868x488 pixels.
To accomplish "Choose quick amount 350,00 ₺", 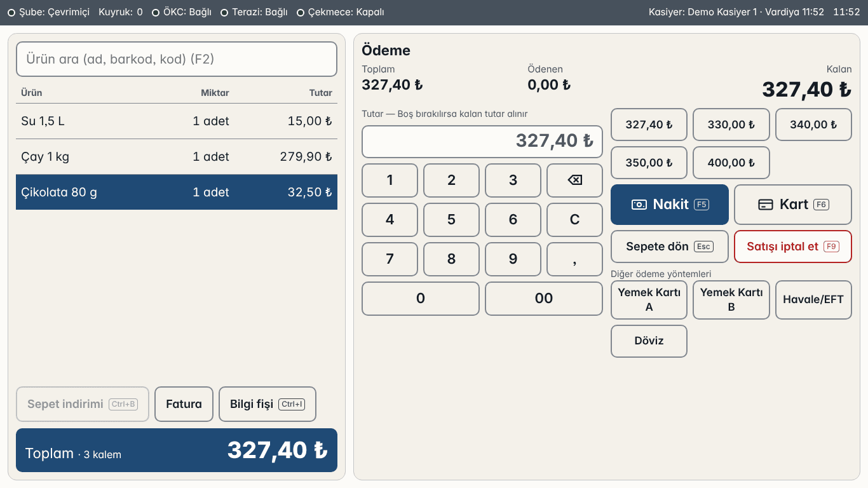I will (649, 163).
